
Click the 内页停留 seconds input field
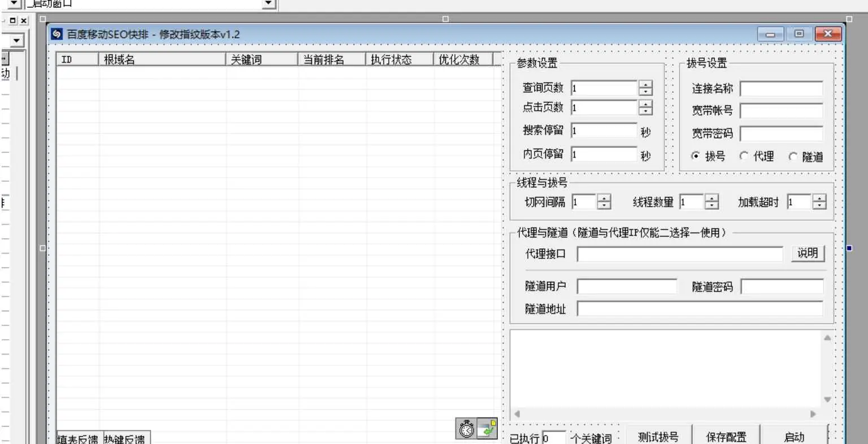(x=604, y=154)
